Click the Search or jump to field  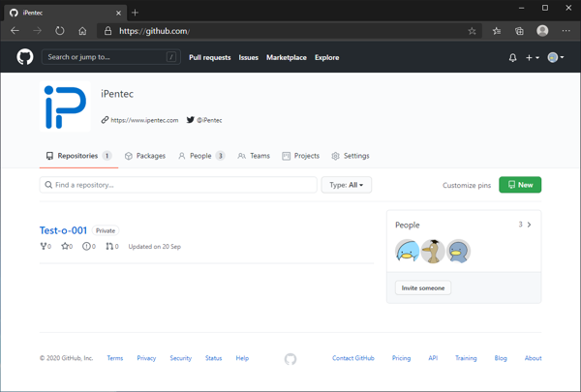pyautogui.click(x=110, y=57)
